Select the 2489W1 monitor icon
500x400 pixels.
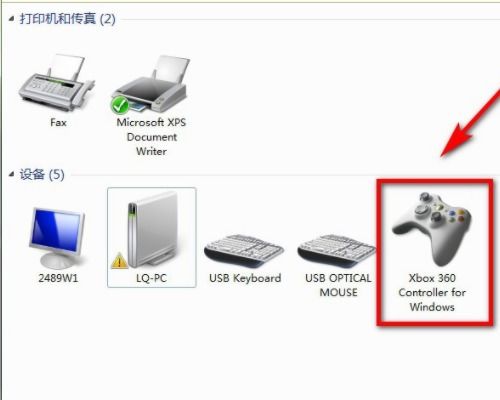57,237
